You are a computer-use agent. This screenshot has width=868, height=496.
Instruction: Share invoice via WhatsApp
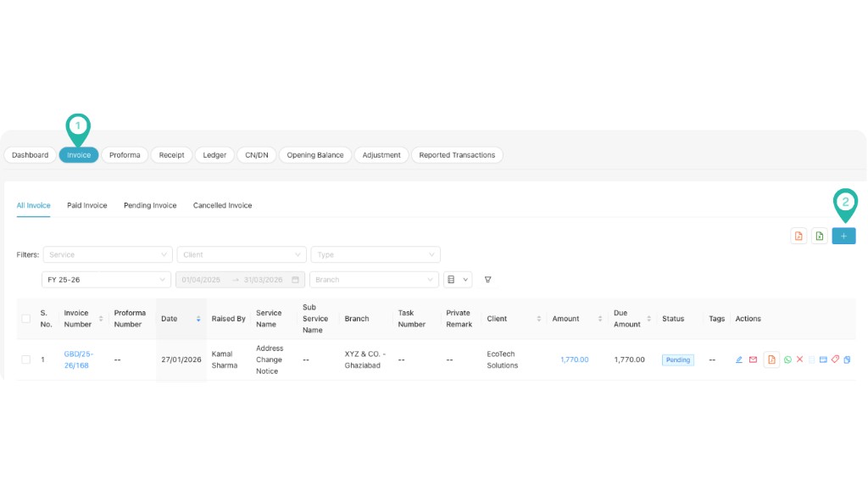click(787, 359)
